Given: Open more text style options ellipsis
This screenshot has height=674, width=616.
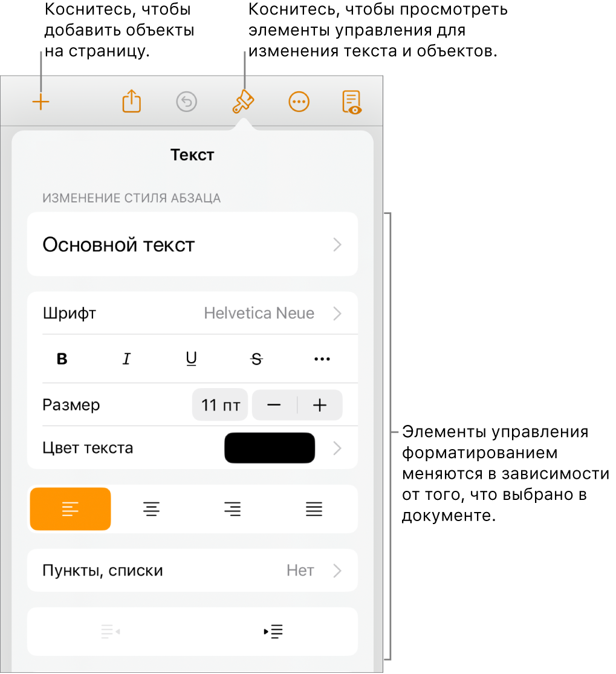Looking at the screenshot, I should click(322, 359).
